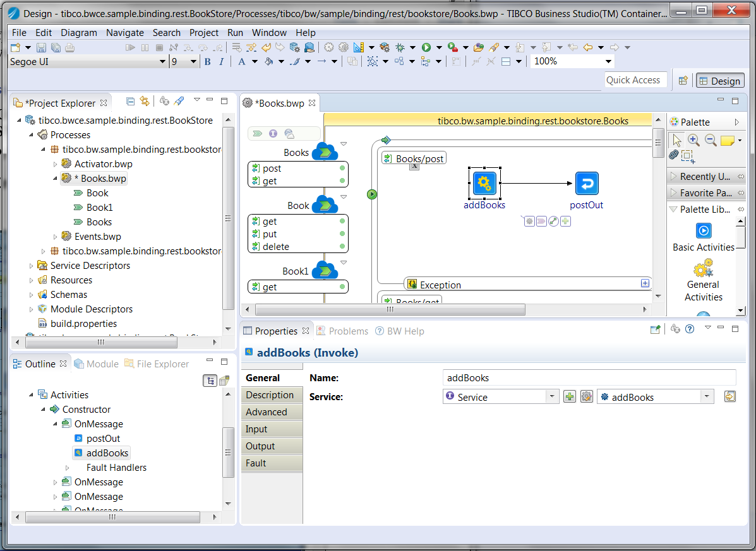
Task: Collapse the Books.bwp tree node
Action: coord(55,179)
